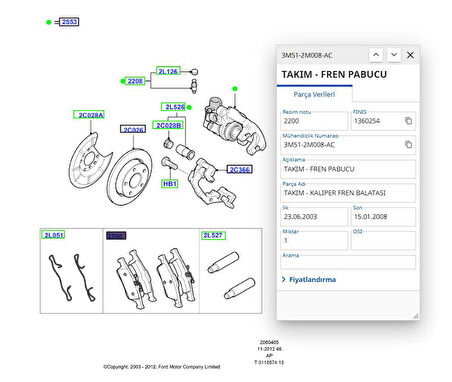
Task: Copy the Mühendislik Numarası value
Action: (x=408, y=144)
